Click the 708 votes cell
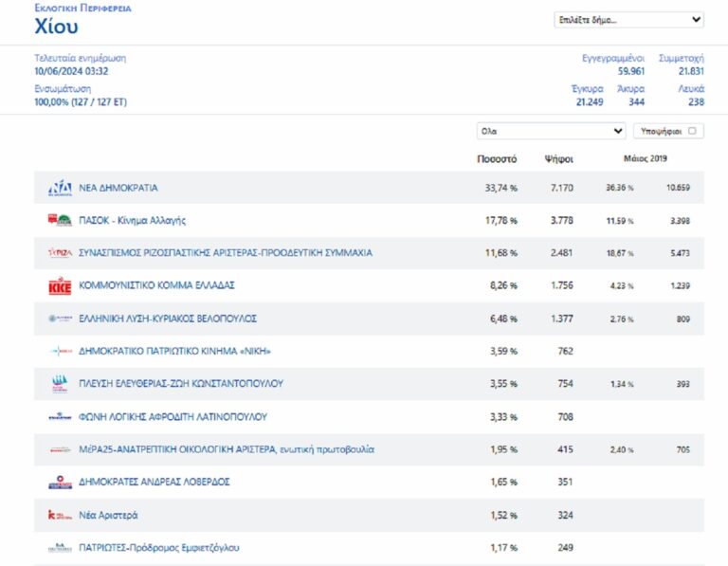This screenshot has height=566, width=728. pos(566,417)
